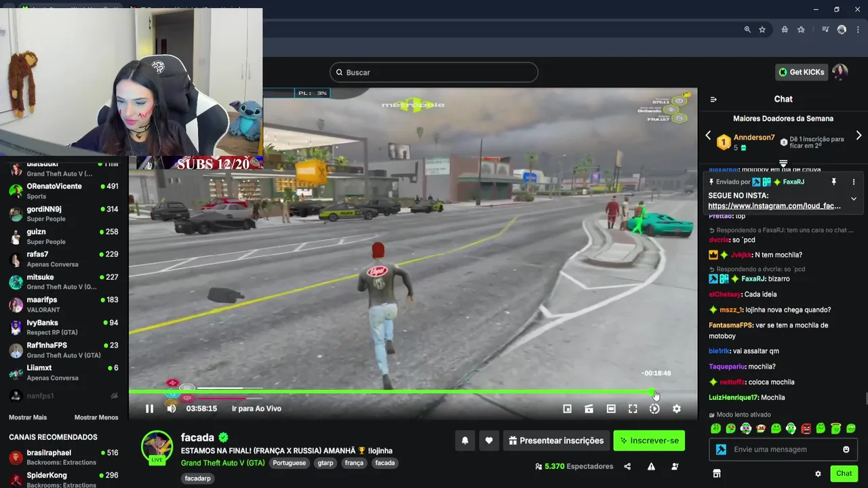Mute the stream volume
This screenshot has width=868, height=488.
[172, 409]
